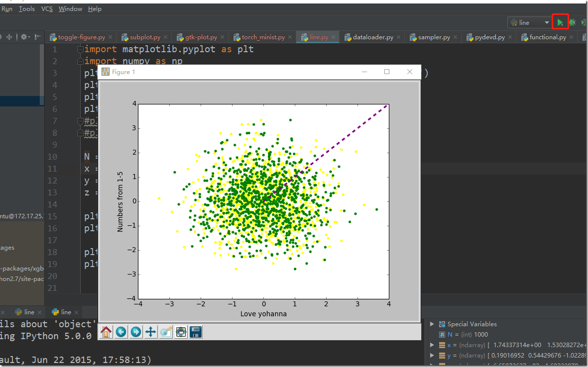Close the second 'line' console tab
The width and height of the screenshot is (588, 367).
pyautogui.click(x=77, y=312)
